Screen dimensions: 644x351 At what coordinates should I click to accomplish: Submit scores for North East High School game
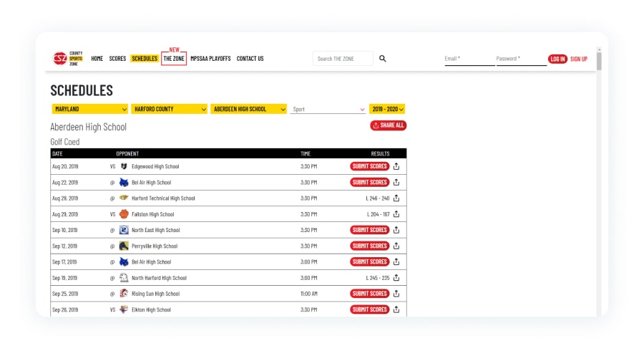[x=370, y=230]
